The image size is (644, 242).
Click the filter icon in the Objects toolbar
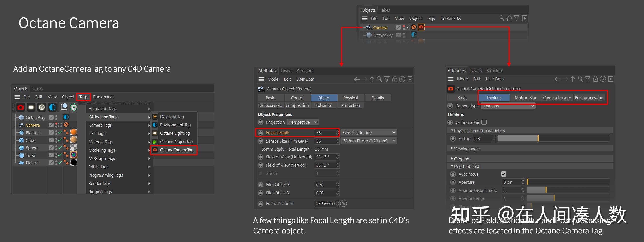click(516, 18)
